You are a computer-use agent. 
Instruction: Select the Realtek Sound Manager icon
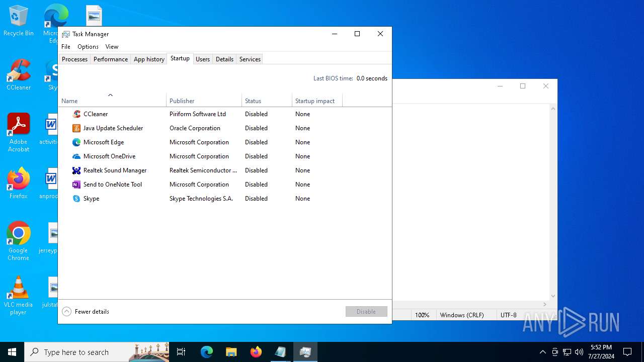click(x=76, y=170)
